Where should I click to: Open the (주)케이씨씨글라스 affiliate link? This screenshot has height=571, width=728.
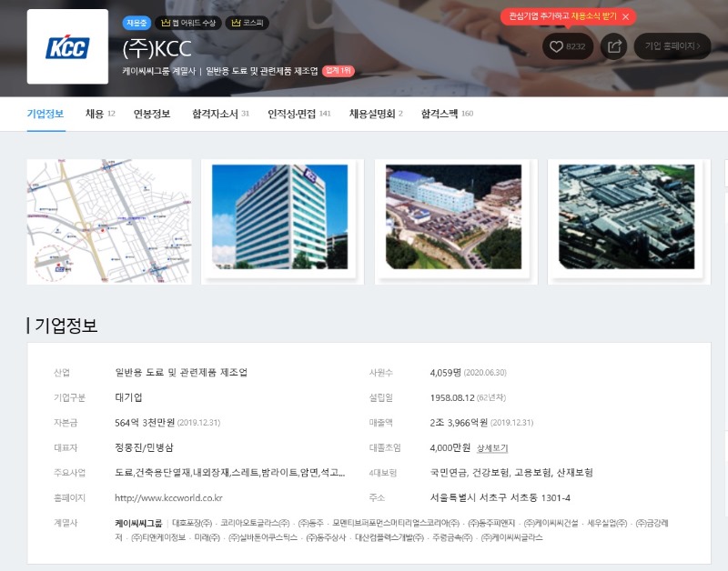pyautogui.click(x=511, y=537)
